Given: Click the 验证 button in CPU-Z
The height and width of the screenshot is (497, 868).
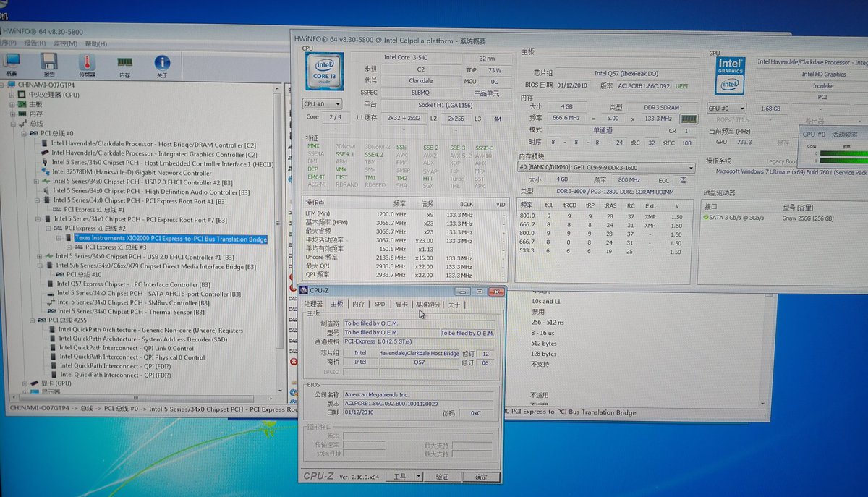Looking at the screenshot, I should (x=443, y=477).
